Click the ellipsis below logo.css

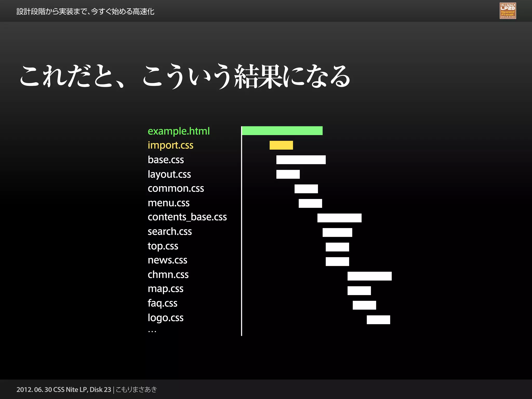click(x=152, y=331)
